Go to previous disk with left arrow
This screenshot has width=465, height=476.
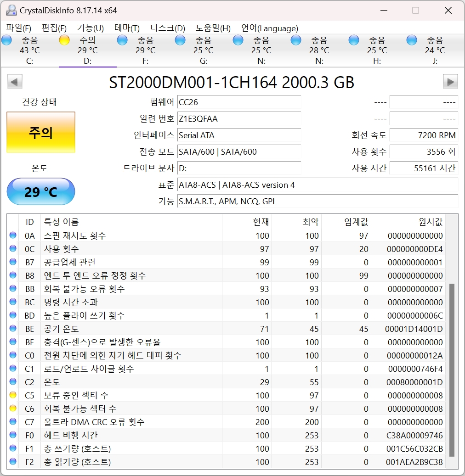click(x=15, y=82)
